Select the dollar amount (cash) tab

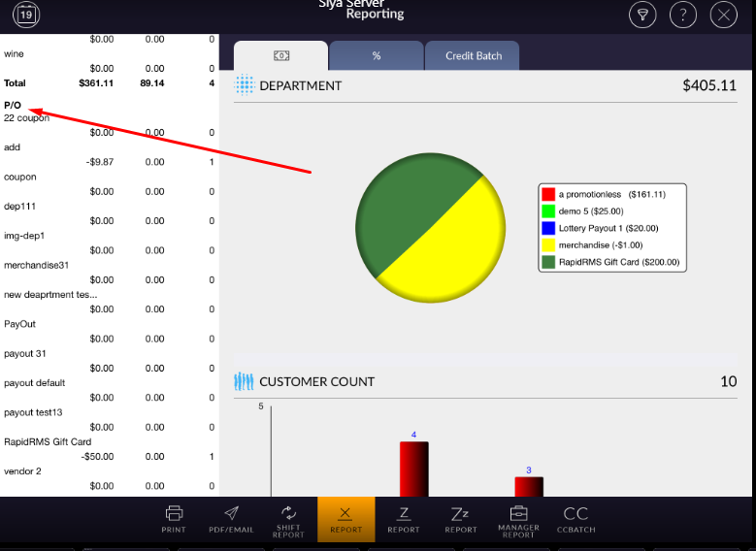281,56
